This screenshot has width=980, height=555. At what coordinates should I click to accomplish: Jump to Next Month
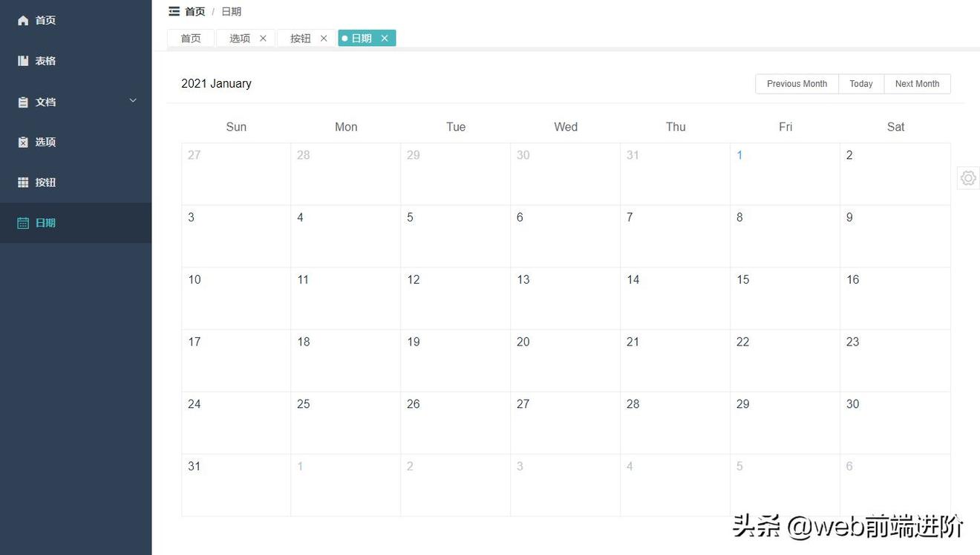(x=917, y=84)
